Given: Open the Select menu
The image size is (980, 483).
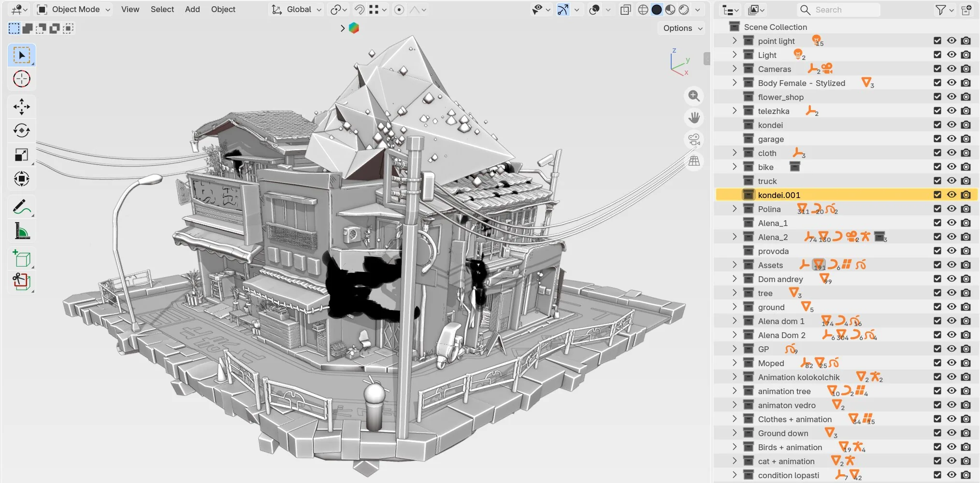Looking at the screenshot, I should [x=162, y=10].
